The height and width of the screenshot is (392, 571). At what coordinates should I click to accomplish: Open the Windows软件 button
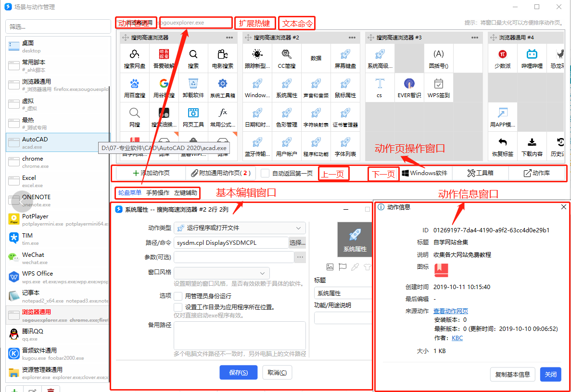click(x=425, y=173)
